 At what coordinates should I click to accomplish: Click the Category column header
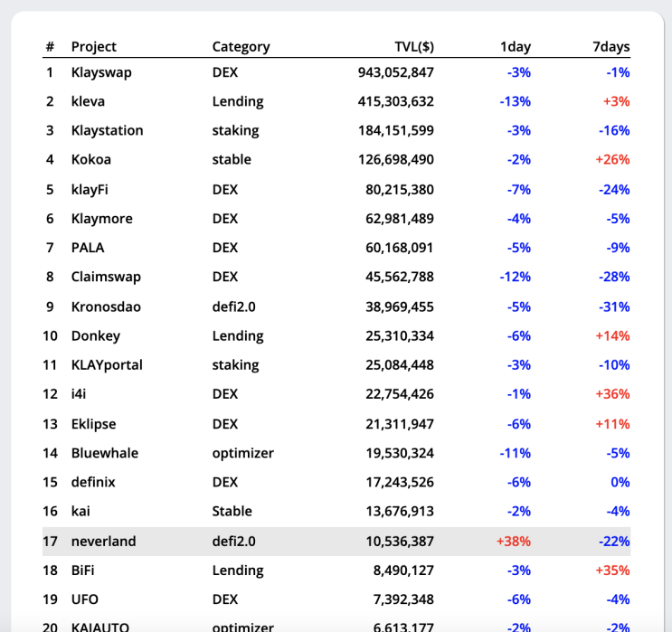click(x=241, y=46)
